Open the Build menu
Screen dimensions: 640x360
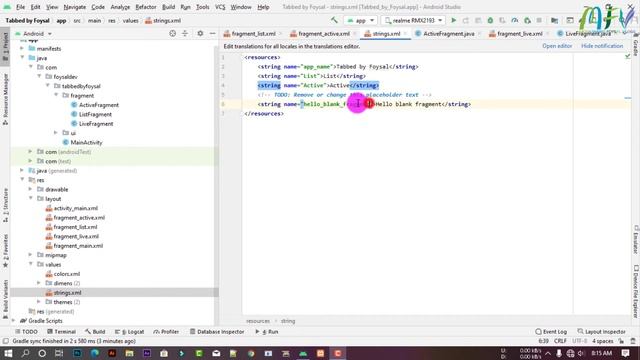click(168, 7)
